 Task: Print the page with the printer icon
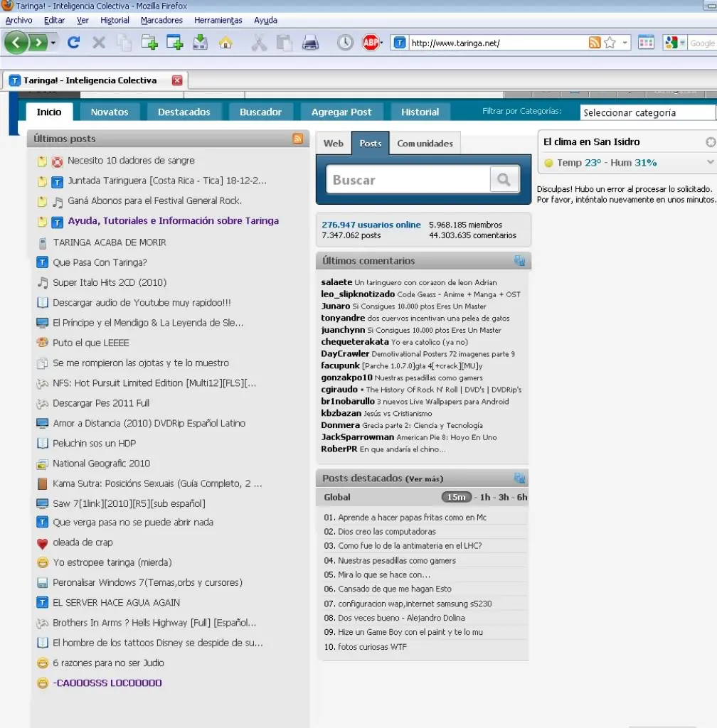click(x=310, y=43)
